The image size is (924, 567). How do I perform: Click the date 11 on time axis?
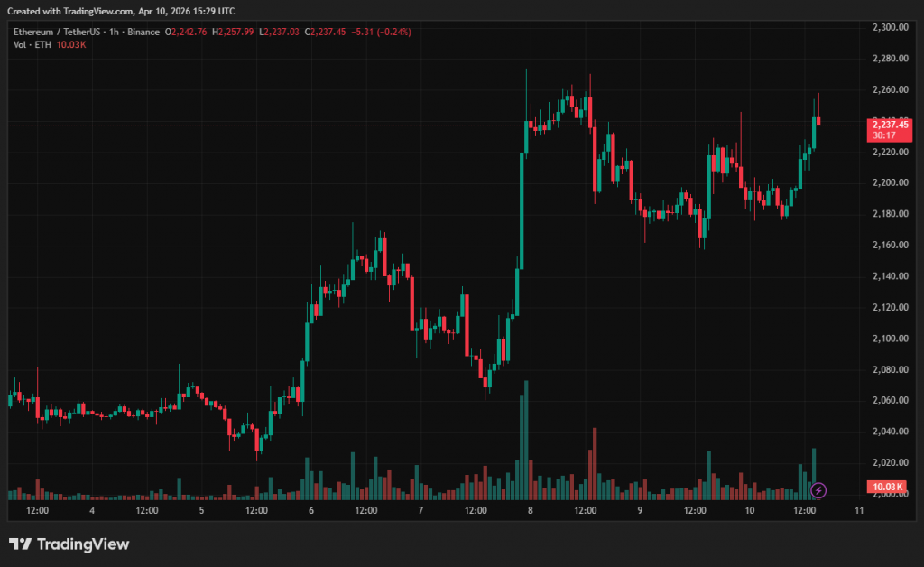(858, 511)
